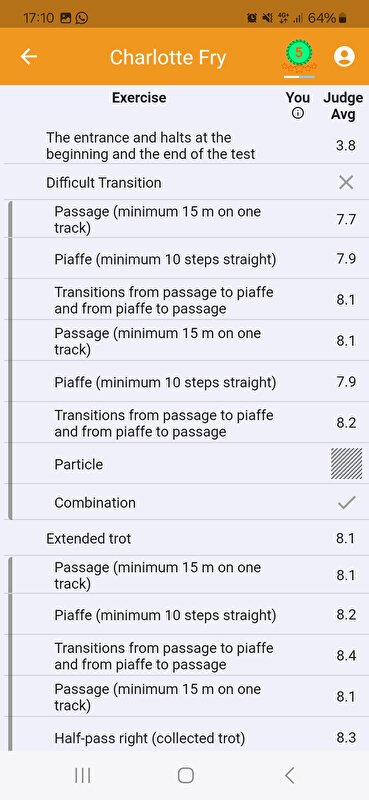Open the user profile icon
The image size is (369, 800).
point(344,56)
